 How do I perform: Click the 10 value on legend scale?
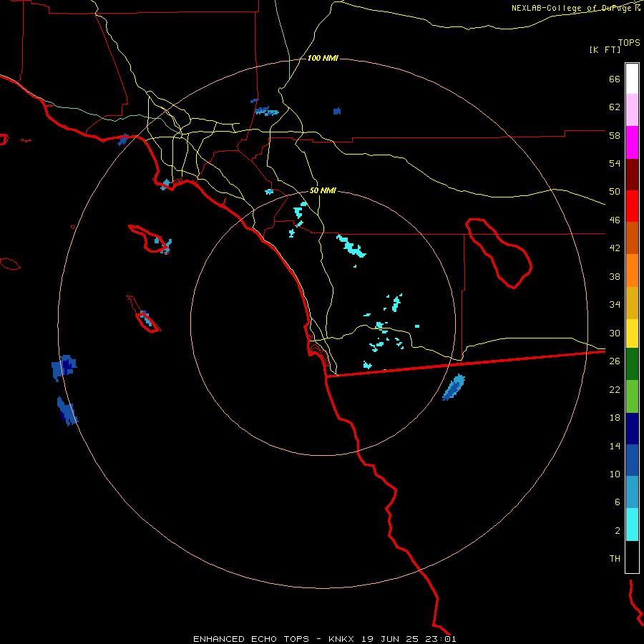(x=615, y=474)
